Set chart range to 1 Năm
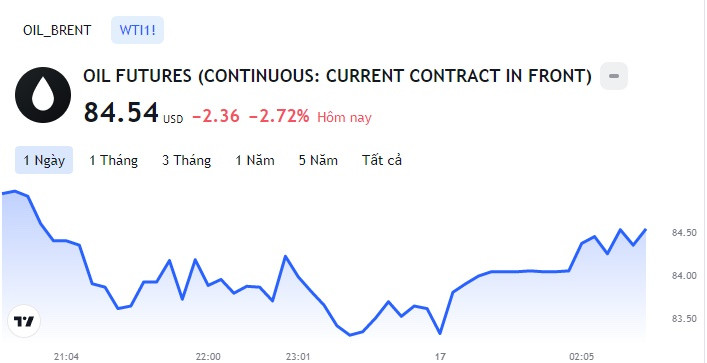 click(x=255, y=160)
